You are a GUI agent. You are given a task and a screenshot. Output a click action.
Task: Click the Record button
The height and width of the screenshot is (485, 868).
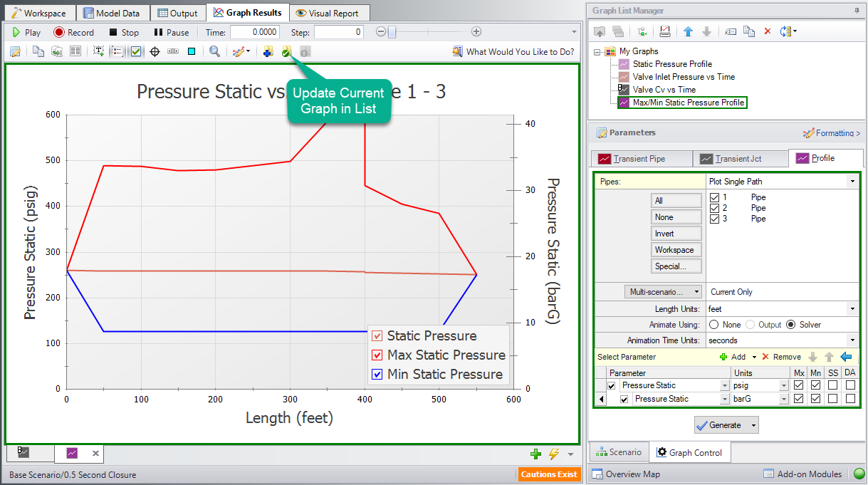74,32
